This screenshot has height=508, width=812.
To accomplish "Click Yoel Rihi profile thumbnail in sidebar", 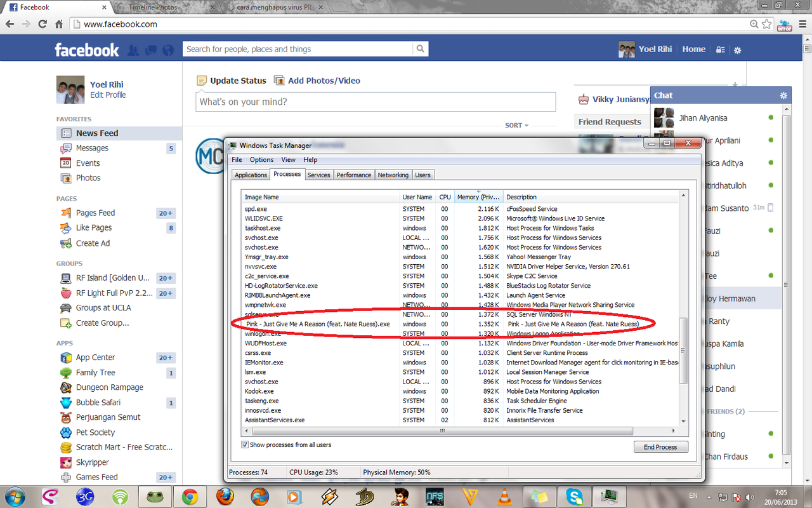I will (70, 90).
